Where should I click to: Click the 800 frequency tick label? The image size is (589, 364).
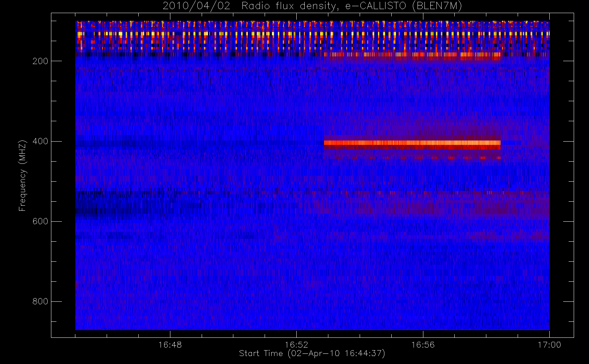pyautogui.click(x=40, y=301)
